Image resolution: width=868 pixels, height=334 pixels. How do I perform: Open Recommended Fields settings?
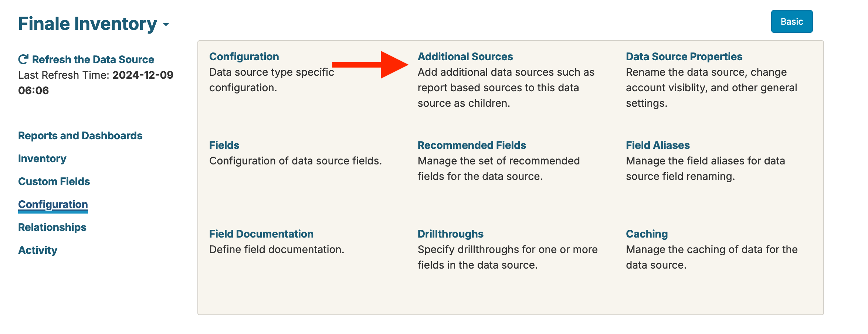tap(471, 145)
